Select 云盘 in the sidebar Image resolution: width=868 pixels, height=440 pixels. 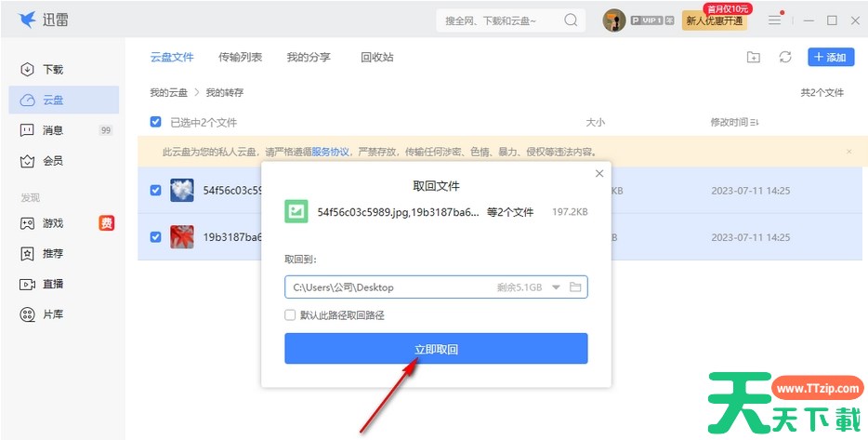coord(64,100)
